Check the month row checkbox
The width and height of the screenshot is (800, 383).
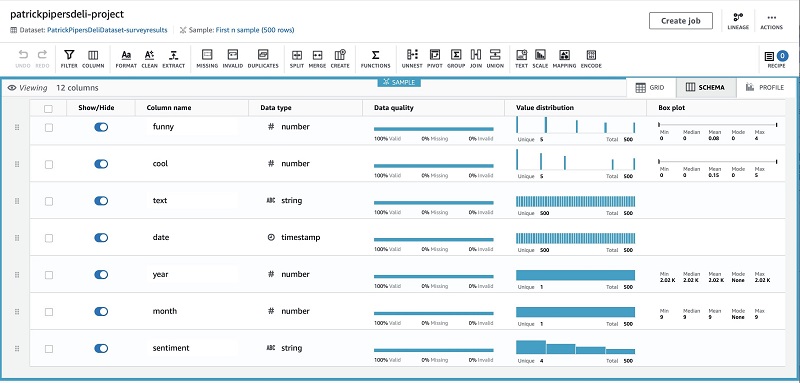click(48, 312)
